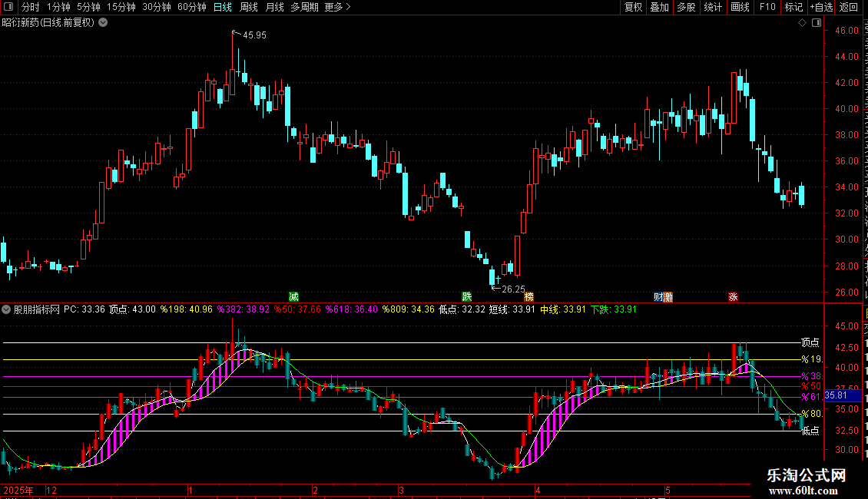Click the %198: 40.96 indicator value
Image resolution: width=868 pixels, height=499 pixels.
point(187,309)
